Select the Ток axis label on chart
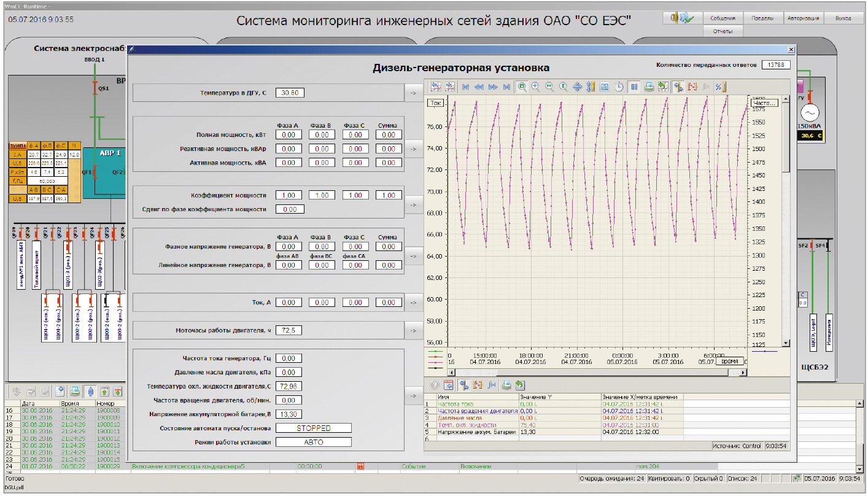 pos(436,103)
